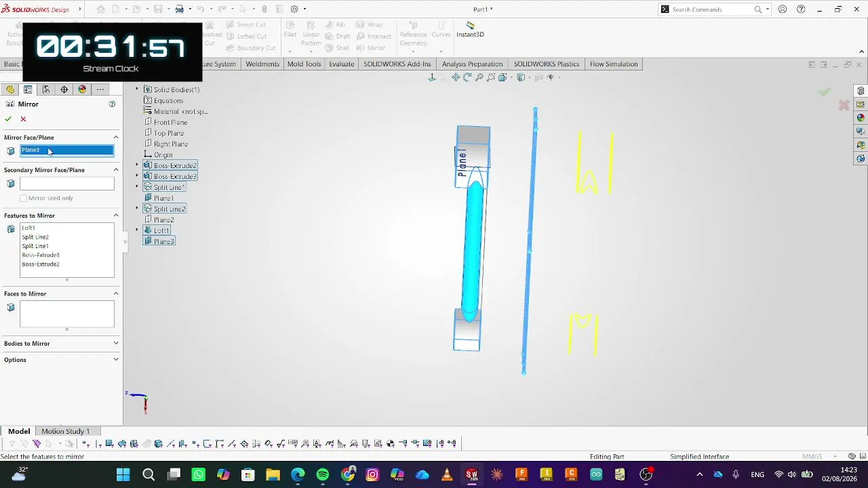868x488 pixels.
Task: Expand the Split Line1 tree node
Action: click(x=137, y=187)
